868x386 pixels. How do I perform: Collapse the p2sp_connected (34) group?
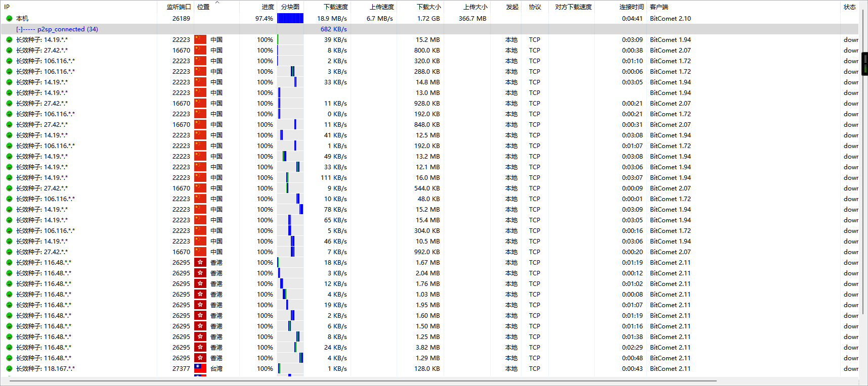(19, 29)
